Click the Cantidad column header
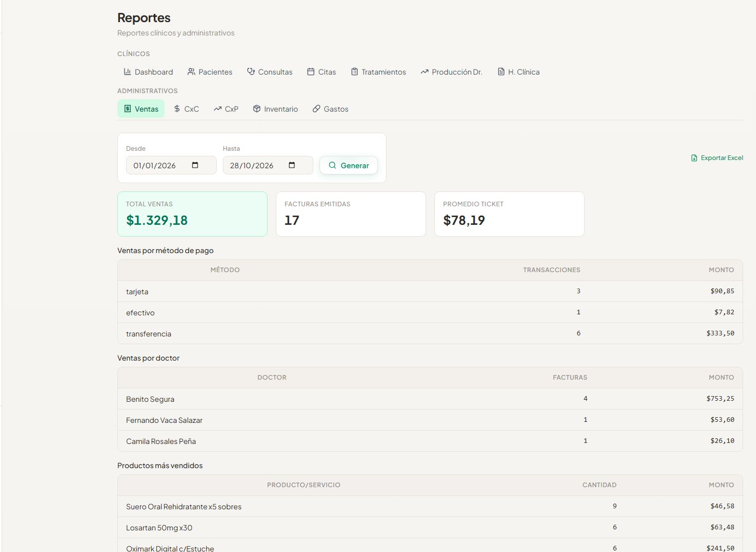The height and width of the screenshot is (552, 756). pos(600,485)
